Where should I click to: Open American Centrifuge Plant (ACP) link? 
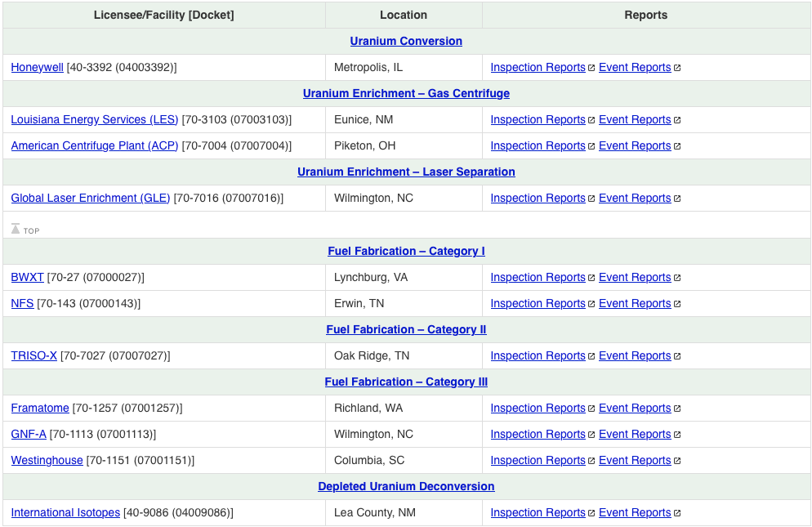(x=95, y=145)
